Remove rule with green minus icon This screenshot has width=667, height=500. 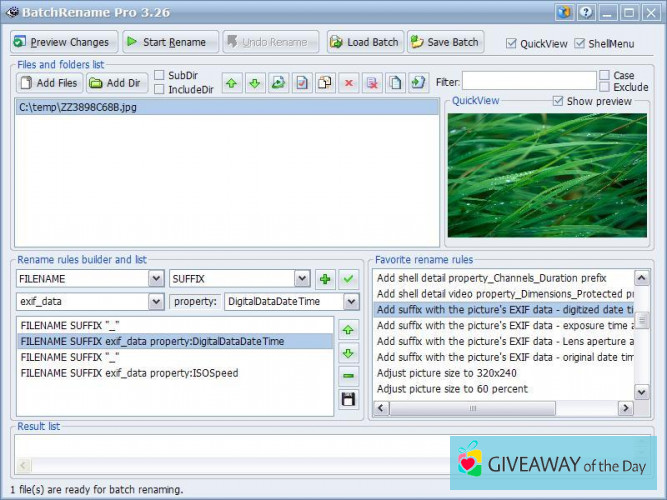click(348, 376)
